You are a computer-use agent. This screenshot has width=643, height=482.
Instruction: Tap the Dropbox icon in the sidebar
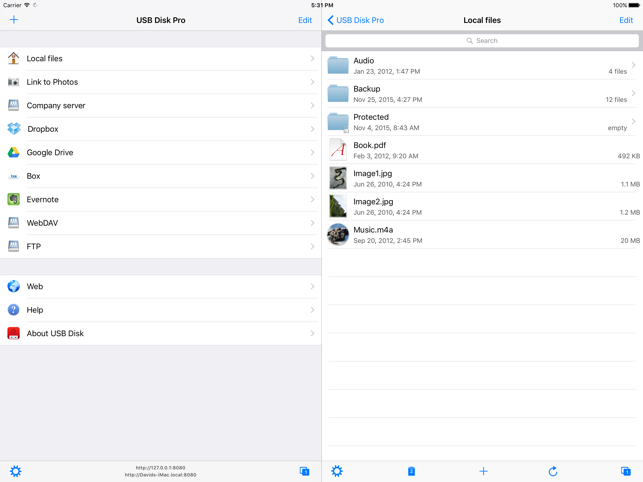pyautogui.click(x=14, y=129)
